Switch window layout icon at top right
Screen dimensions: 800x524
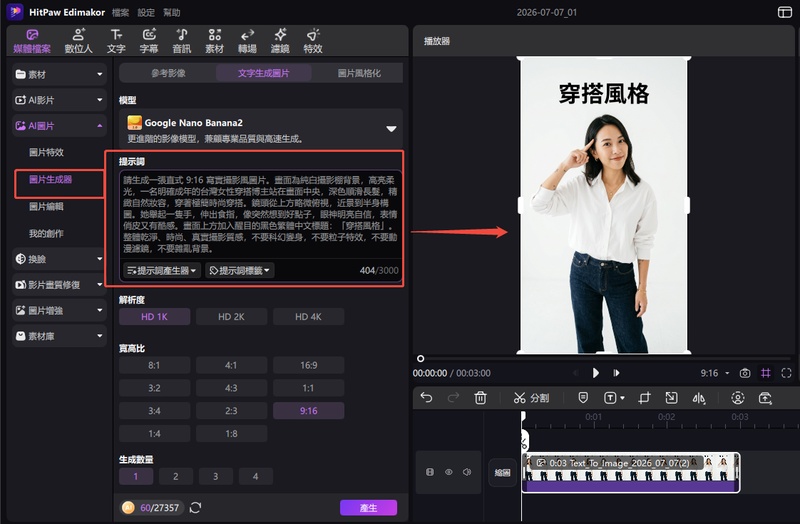[x=785, y=12]
